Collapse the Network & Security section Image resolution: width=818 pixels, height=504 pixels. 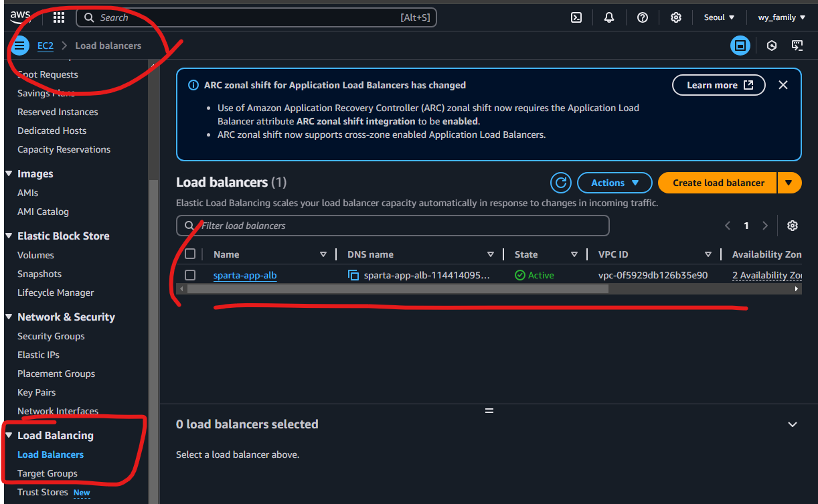(9, 317)
